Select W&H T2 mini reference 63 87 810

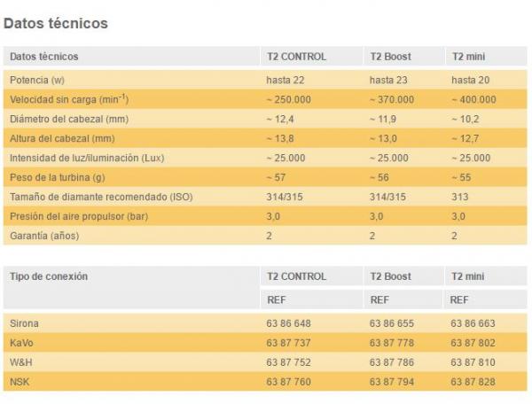(473, 362)
